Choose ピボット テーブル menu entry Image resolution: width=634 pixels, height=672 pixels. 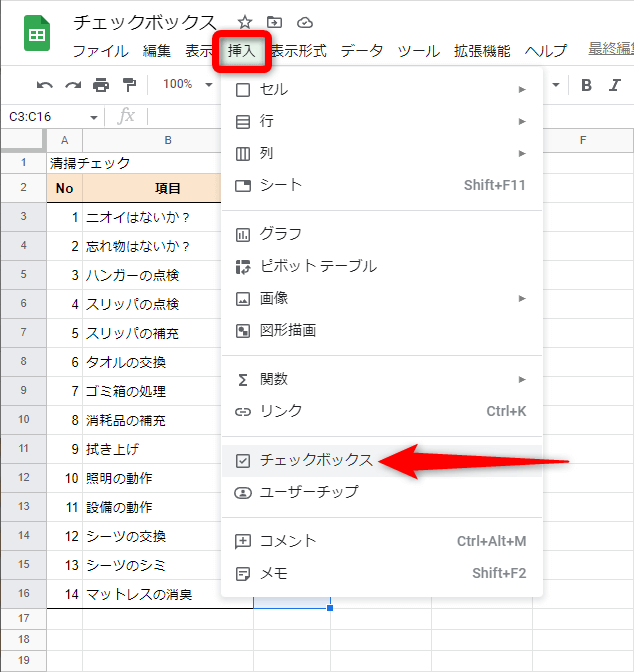[x=382, y=267]
